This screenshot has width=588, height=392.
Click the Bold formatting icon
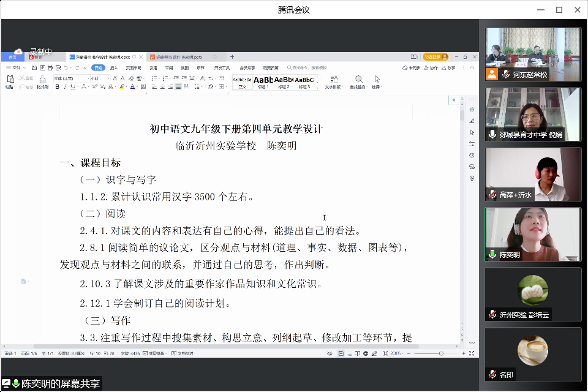[58, 87]
